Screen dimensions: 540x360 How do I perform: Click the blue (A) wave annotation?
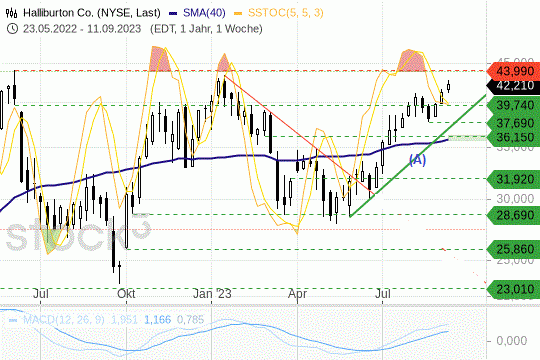tap(417, 160)
